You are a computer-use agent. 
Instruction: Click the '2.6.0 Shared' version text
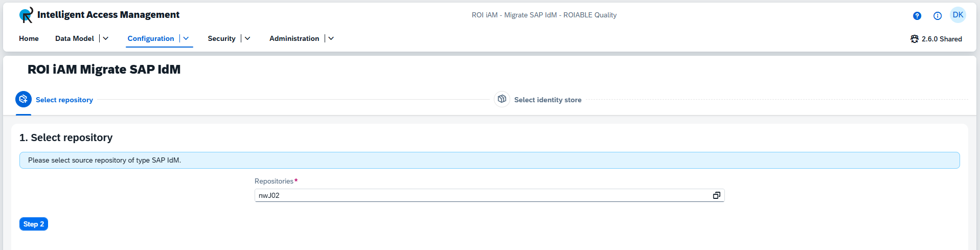(x=942, y=39)
